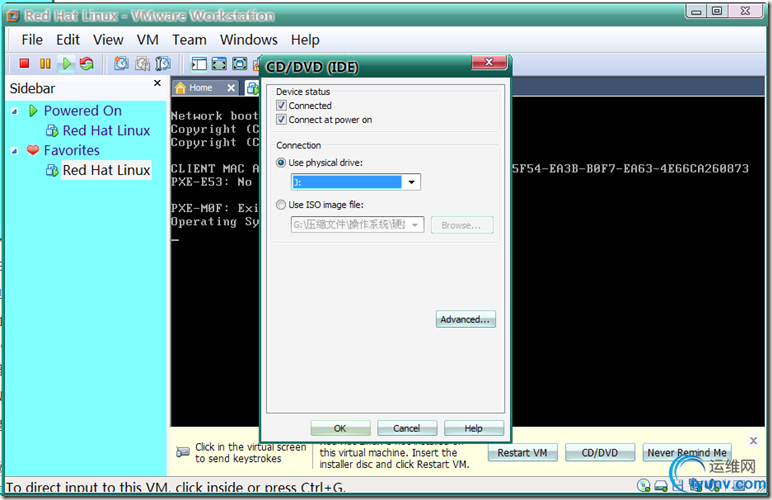This screenshot has width=772, height=500.
Task: Click the Favorites tree label
Action: pyautogui.click(x=72, y=150)
